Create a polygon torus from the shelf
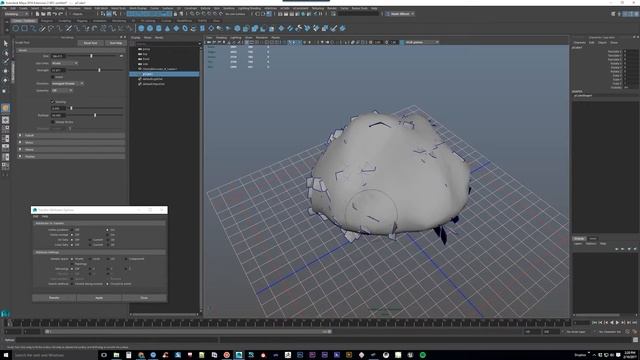640x360 pixels. (185, 28)
